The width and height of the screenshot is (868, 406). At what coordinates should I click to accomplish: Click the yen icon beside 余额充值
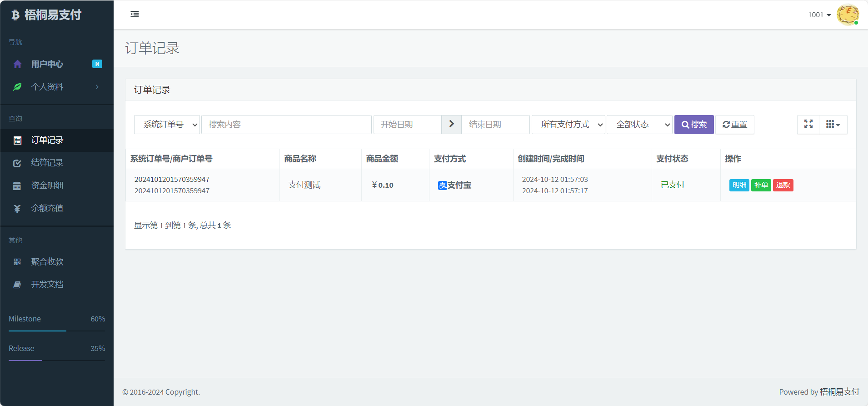point(17,209)
